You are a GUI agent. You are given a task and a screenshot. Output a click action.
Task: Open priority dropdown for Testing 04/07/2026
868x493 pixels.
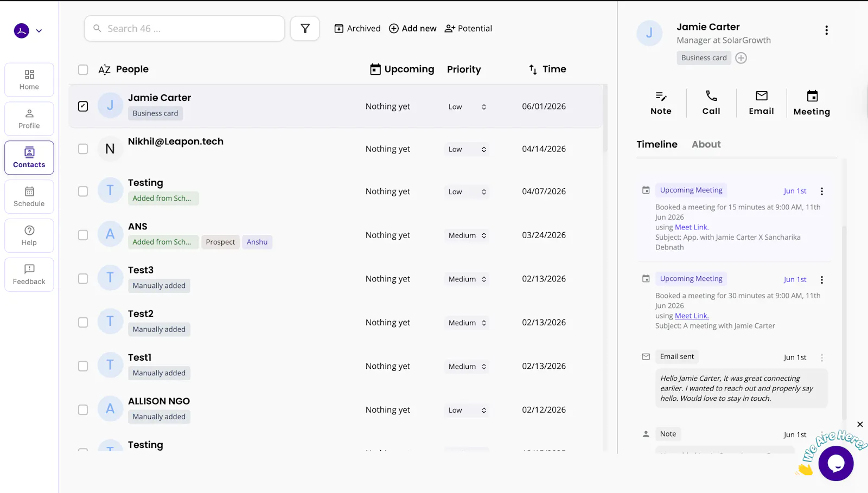467,192
